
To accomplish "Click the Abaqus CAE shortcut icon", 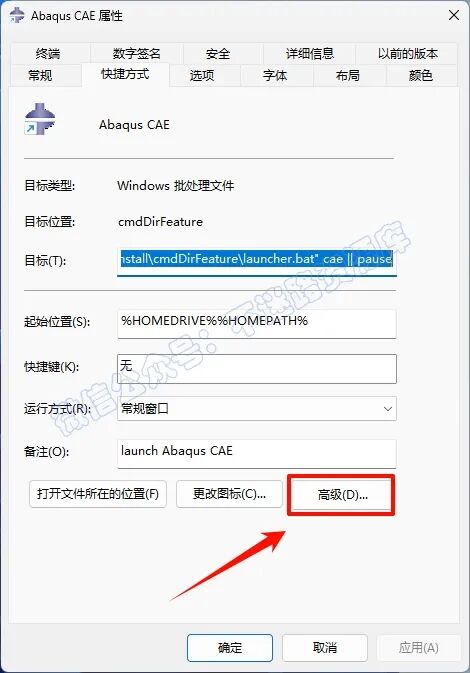I will (x=40, y=120).
